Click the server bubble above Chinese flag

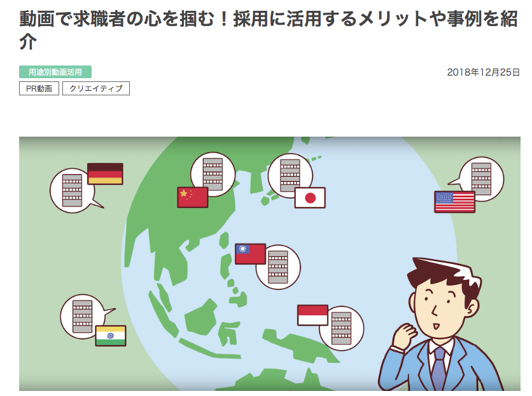coord(213,174)
